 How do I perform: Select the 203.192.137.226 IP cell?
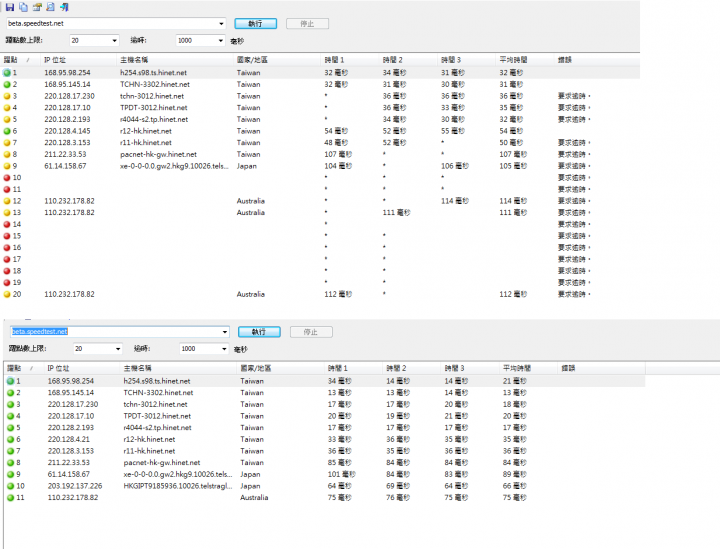(75, 486)
